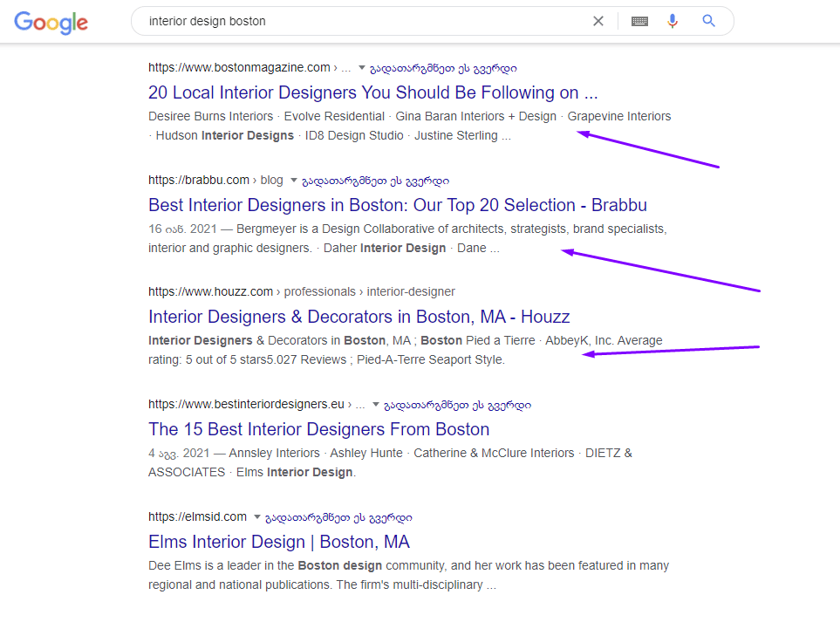
Task: Open 'Elms Interior Design | Boston, MA' result
Action: coord(279,542)
